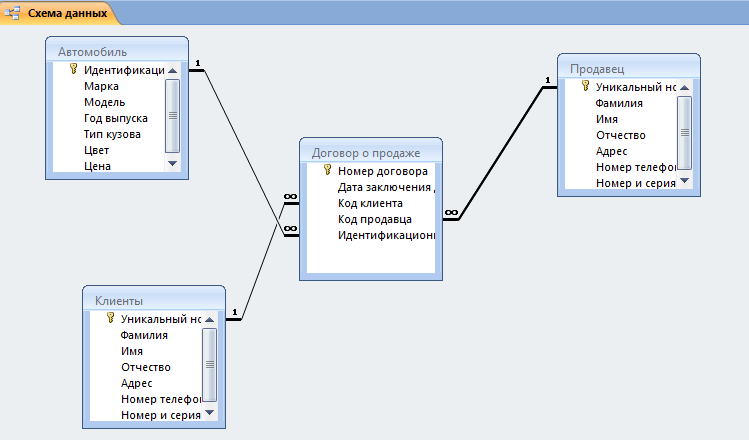
Task: Select the Схема данных tab
Action: coord(59,13)
